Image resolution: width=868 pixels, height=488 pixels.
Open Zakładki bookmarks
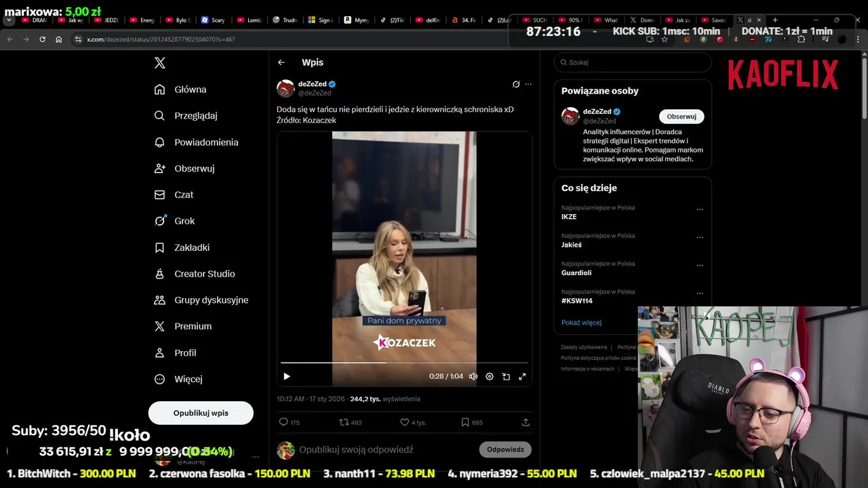pos(182,247)
